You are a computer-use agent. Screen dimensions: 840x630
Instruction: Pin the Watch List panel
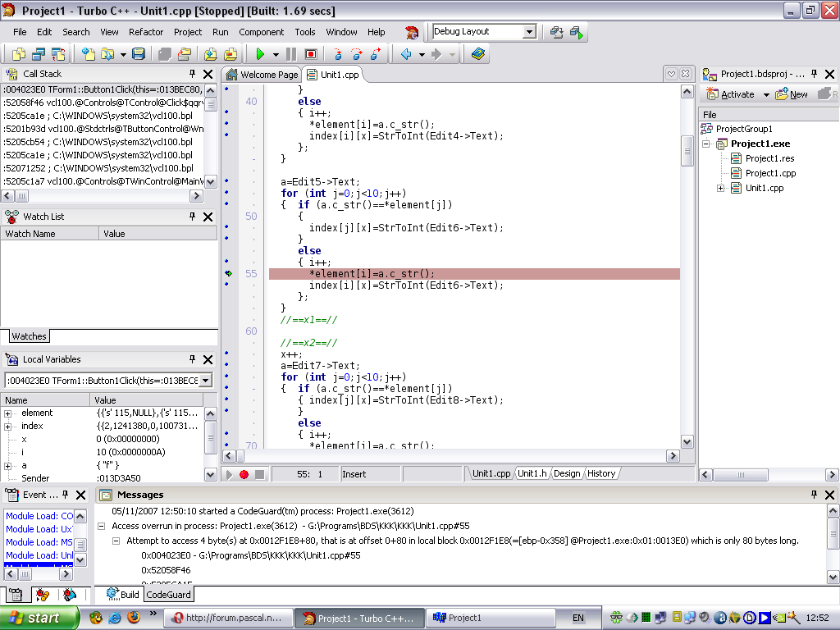(x=193, y=217)
